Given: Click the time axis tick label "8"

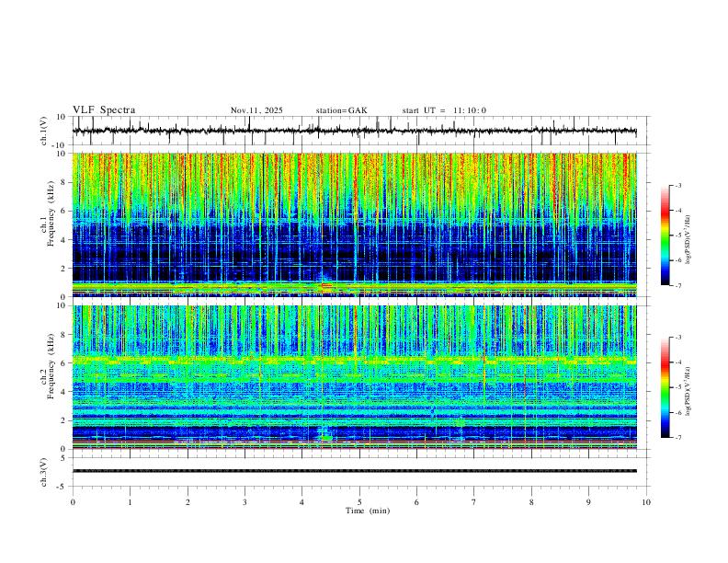Looking at the screenshot, I should [x=531, y=502].
